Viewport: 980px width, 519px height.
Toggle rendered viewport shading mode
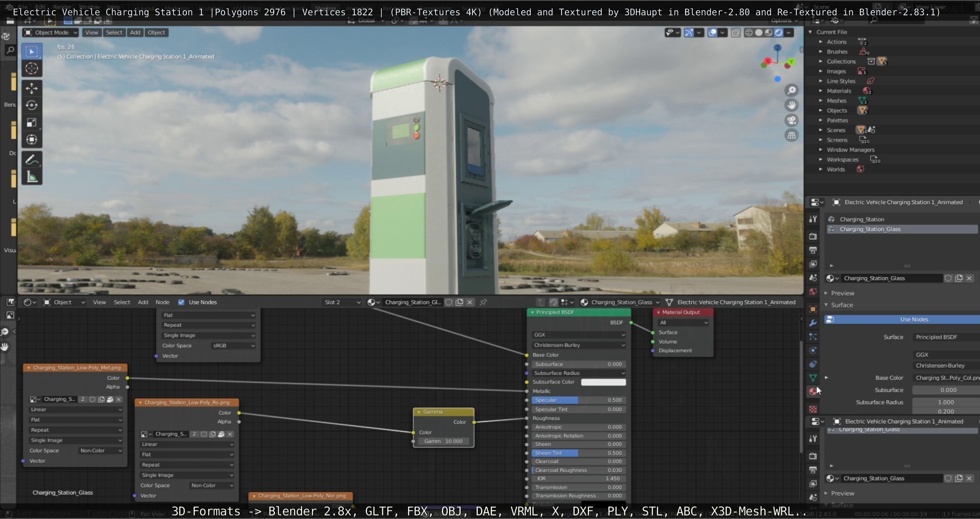click(779, 33)
